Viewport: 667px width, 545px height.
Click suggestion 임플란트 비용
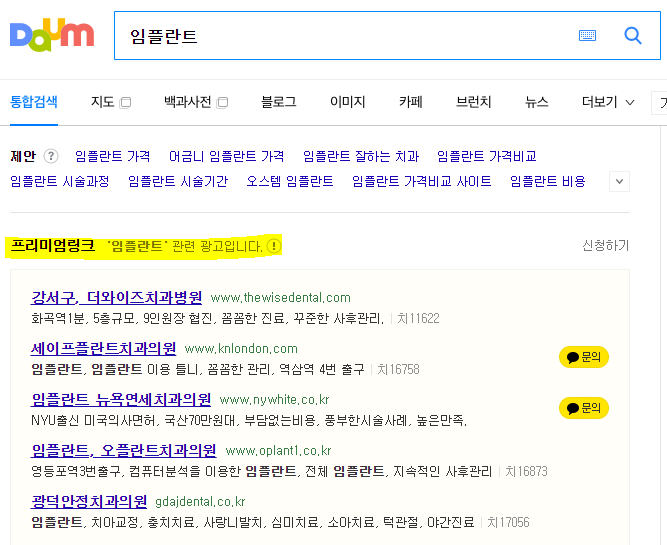pyautogui.click(x=547, y=181)
